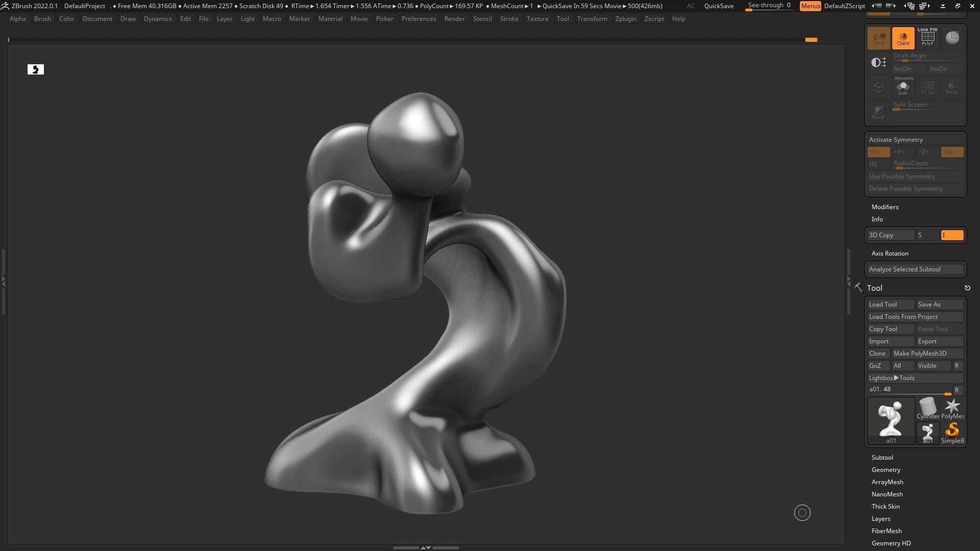
Task: Select the small a01 tool icon
Action: click(927, 433)
